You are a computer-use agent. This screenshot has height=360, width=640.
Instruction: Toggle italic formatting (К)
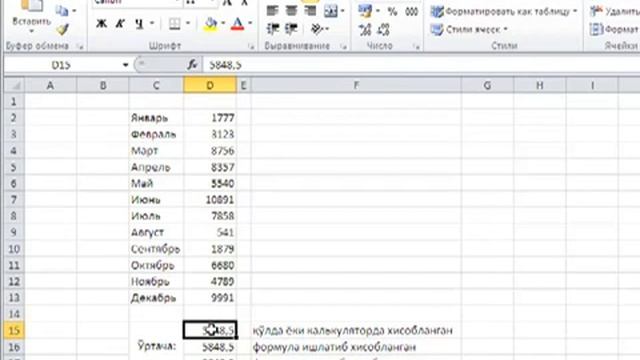(x=120, y=24)
